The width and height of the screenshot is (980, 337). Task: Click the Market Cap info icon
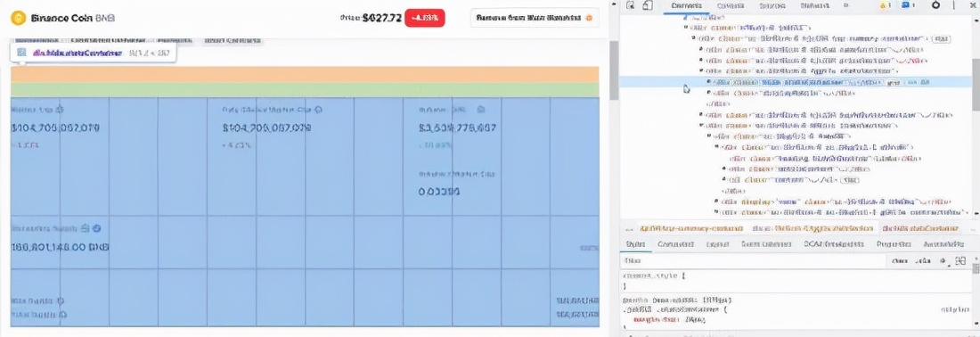pyautogui.click(x=60, y=110)
